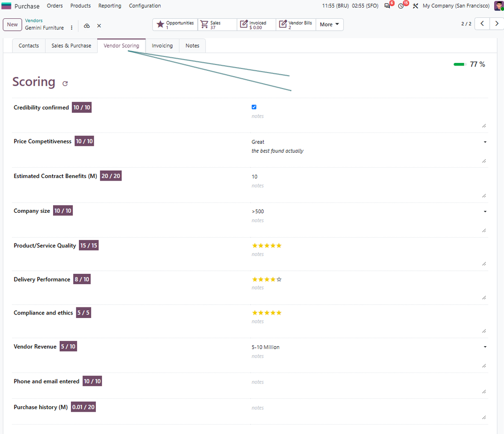Select the Vendor Scoring tab

click(x=121, y=45)
